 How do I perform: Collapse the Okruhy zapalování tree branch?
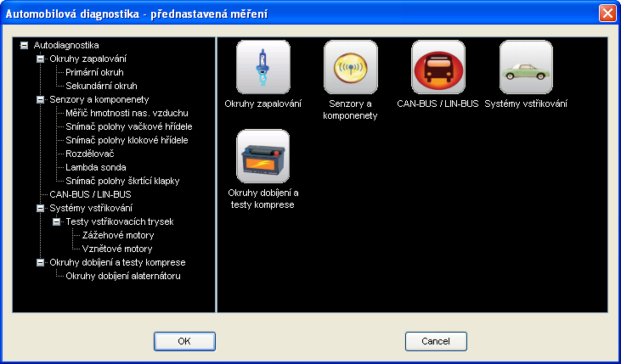[40, 59]
